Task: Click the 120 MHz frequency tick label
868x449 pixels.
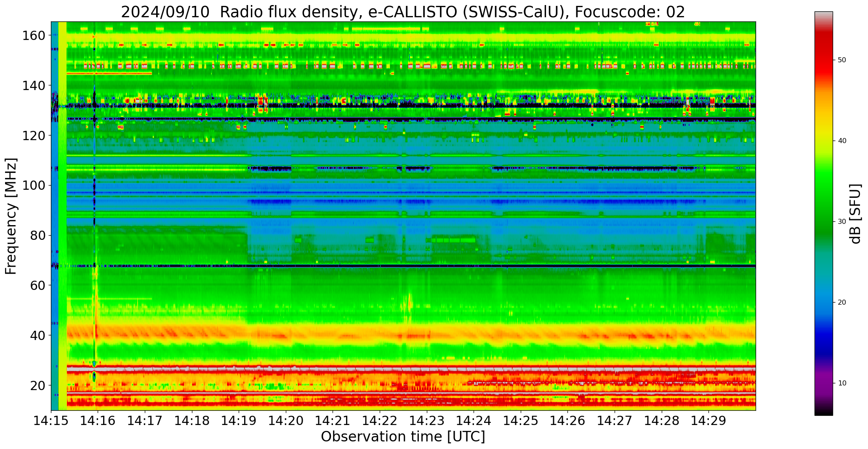Action: point(34,135)
